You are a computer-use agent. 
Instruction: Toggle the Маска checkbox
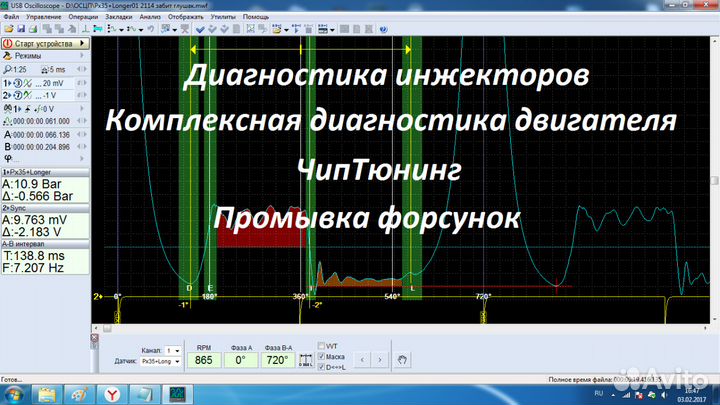[321, 356]
